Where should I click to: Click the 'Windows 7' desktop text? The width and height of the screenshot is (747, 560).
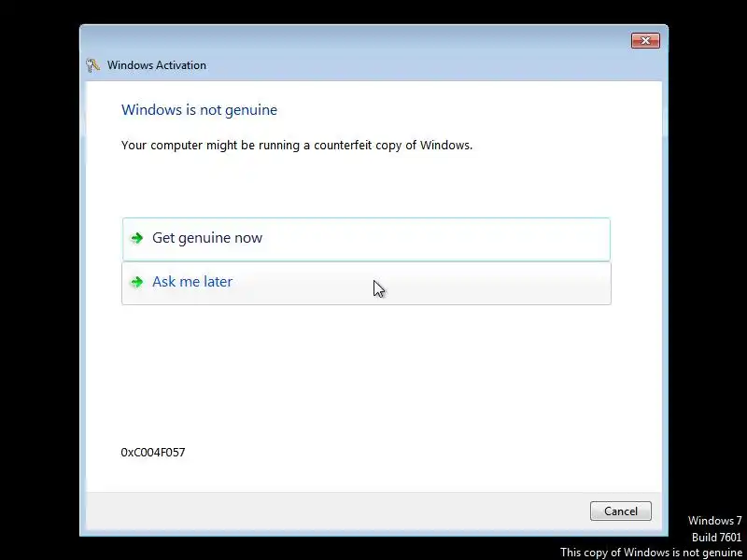point(714,521)
